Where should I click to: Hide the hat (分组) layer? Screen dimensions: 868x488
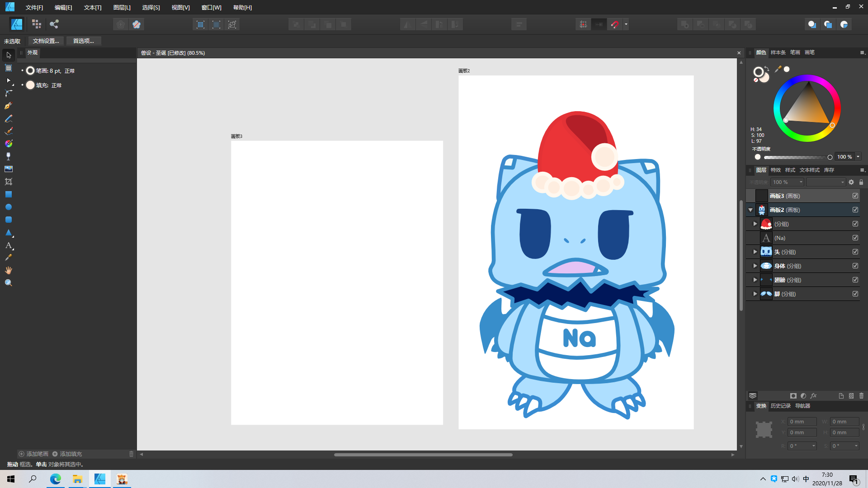click(x=855, y=224)
